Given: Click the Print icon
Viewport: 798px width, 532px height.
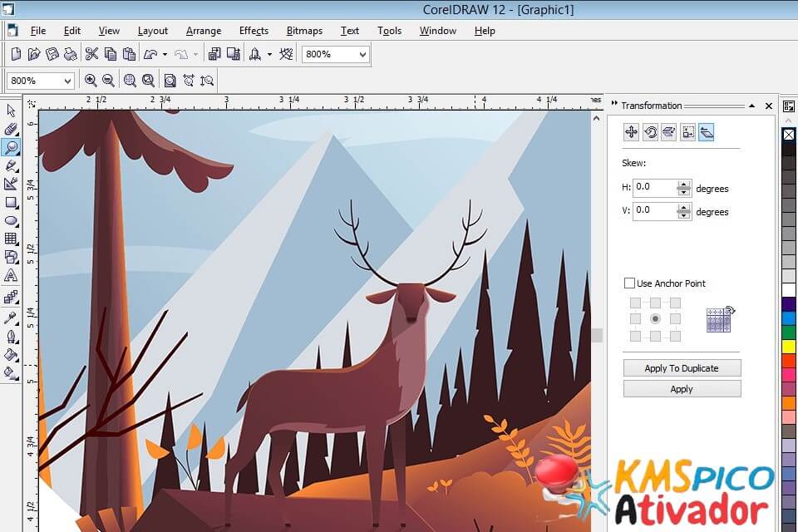Looking at the screenshot, I should [x=70, y=54].
